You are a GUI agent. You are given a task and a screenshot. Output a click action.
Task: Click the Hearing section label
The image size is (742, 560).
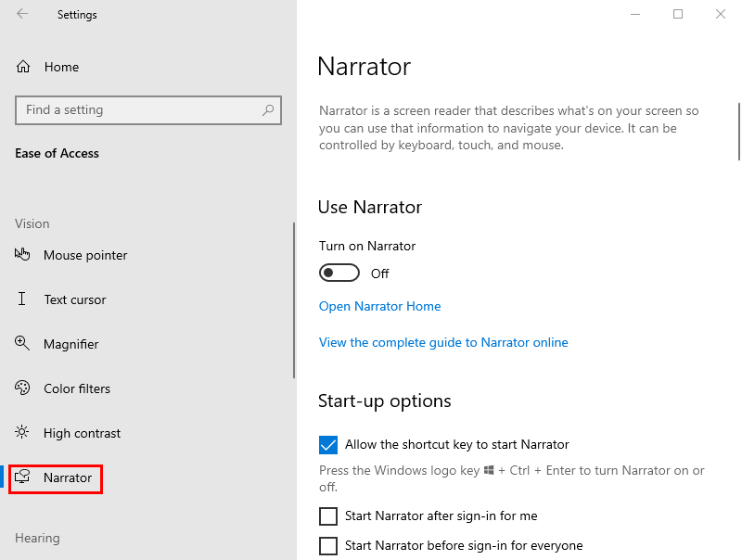tap(37, 539)
